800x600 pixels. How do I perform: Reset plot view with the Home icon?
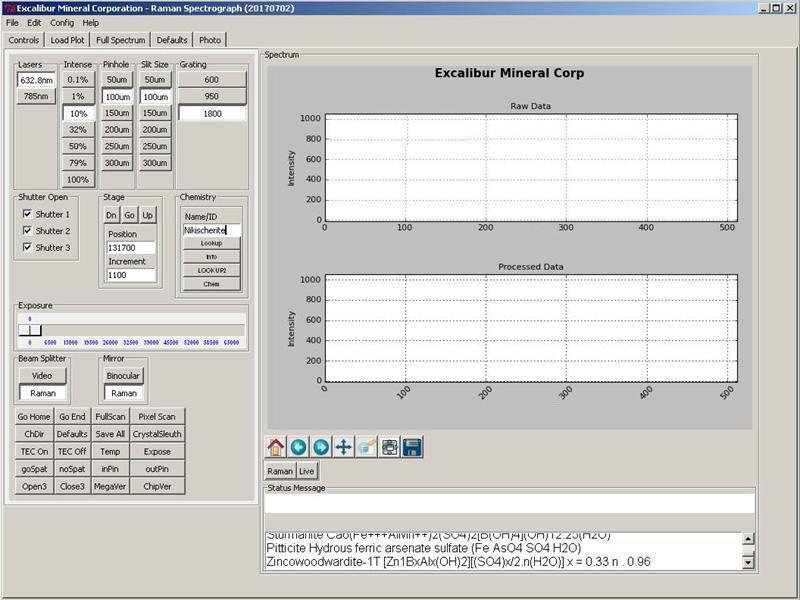tap(276, 447)
